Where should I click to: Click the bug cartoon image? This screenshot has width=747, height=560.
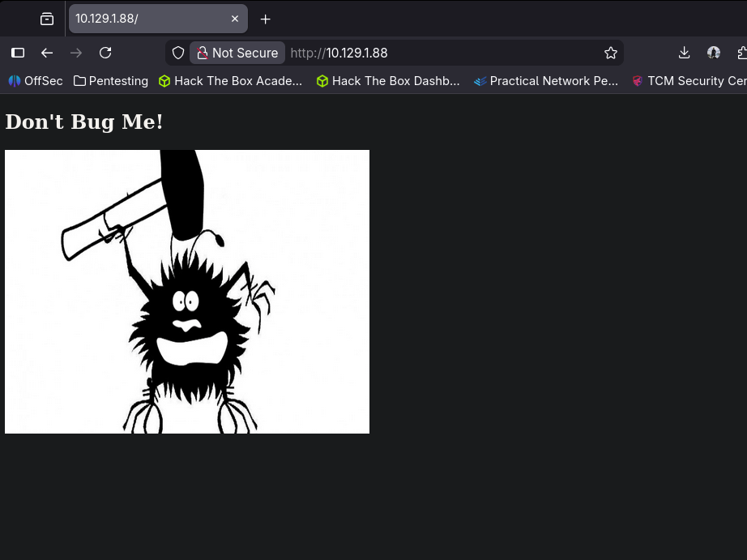coord(187,292)
